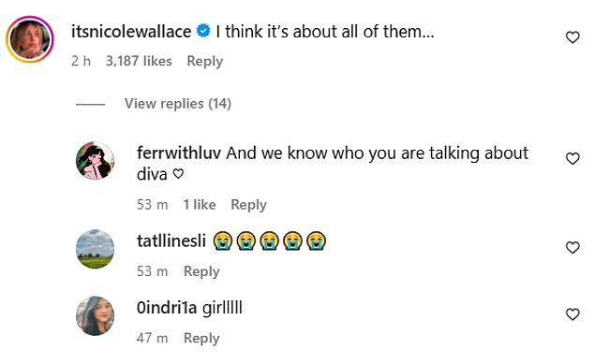Open ferrwithluv's profile avatar
The height and width of the screenshot is (364, 594).
[95, 161]
